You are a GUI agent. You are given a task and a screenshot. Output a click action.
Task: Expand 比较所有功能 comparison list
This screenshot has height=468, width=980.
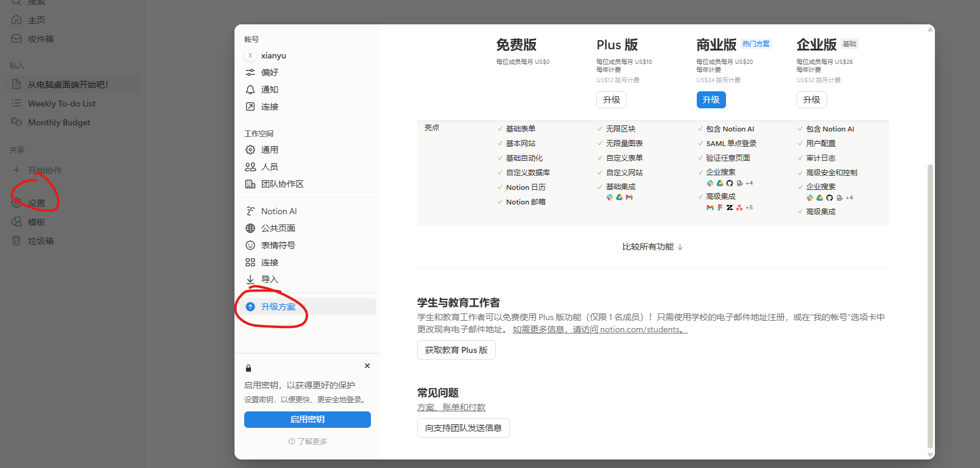coord(652,247)
